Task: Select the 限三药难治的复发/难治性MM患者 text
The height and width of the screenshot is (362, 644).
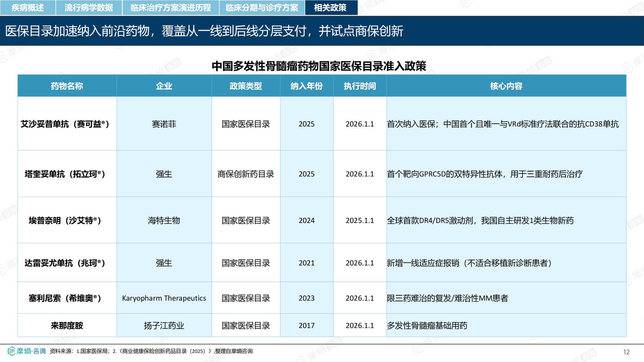Action: coord(448,298)
